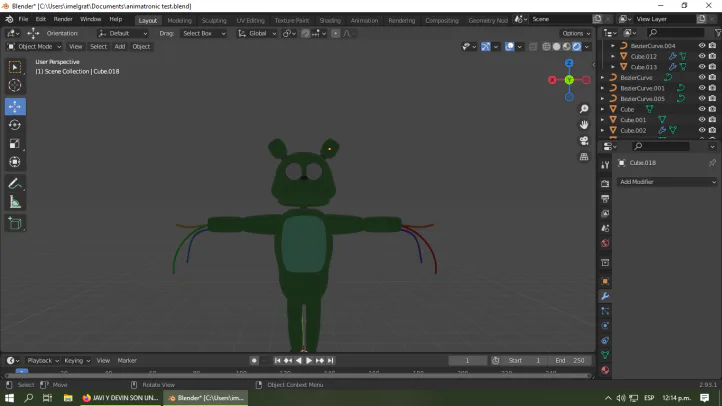Click the Z axis on navigation gizmo
This screenshot has height=406, width=722.
pos(569,63)
